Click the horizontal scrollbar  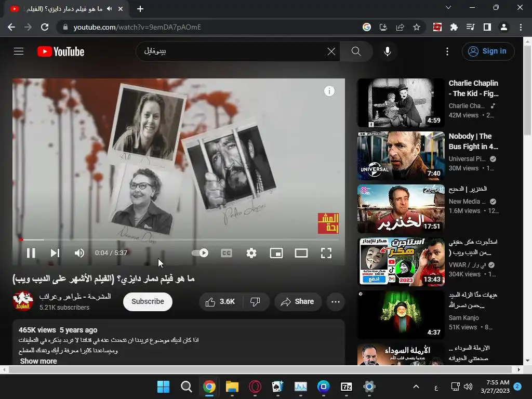(x=261, y=369)
